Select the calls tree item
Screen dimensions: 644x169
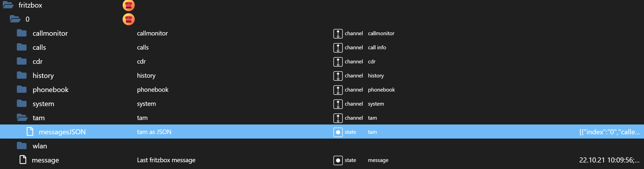point(39,48)
